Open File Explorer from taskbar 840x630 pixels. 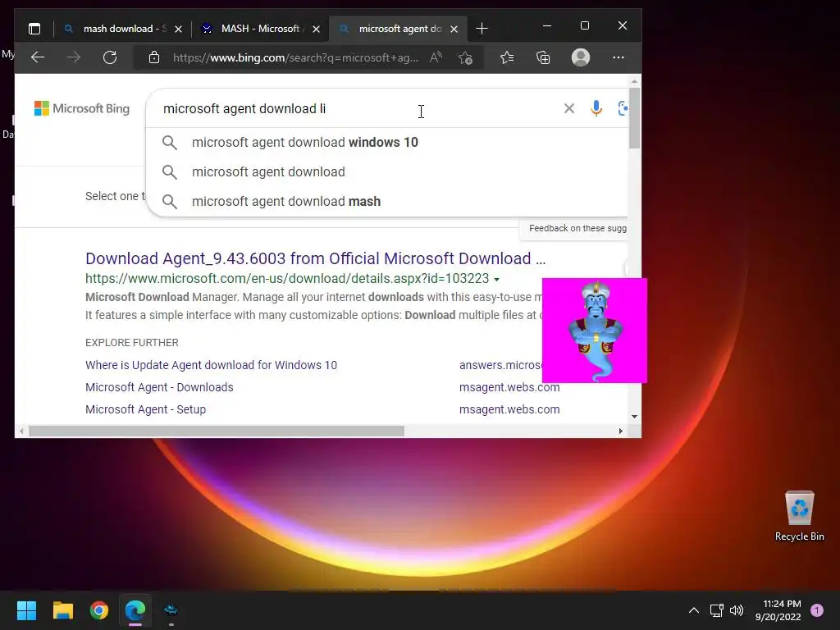coord(62,610)
